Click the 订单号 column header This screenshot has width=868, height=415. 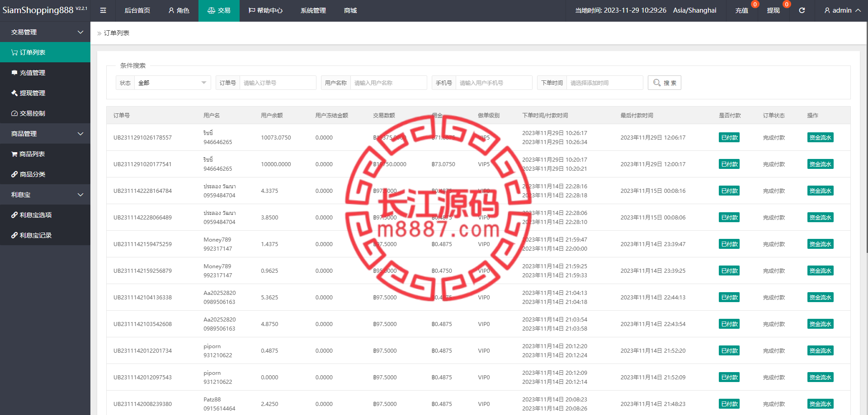tap(122, 116)
